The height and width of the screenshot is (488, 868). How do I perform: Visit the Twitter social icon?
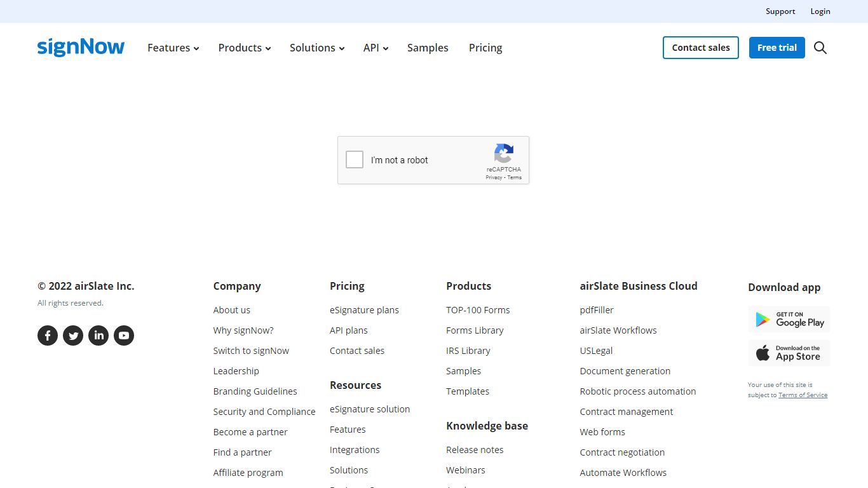(x=73, y=335)
